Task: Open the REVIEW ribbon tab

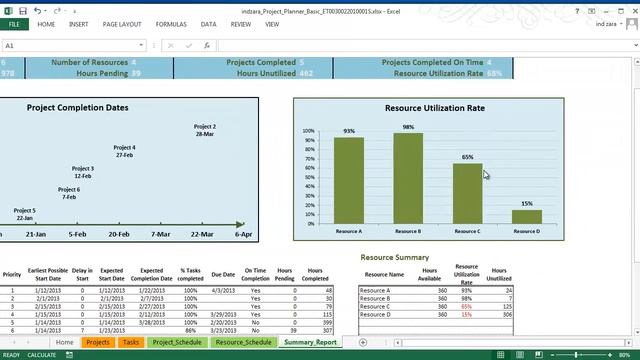Action: 241,24
